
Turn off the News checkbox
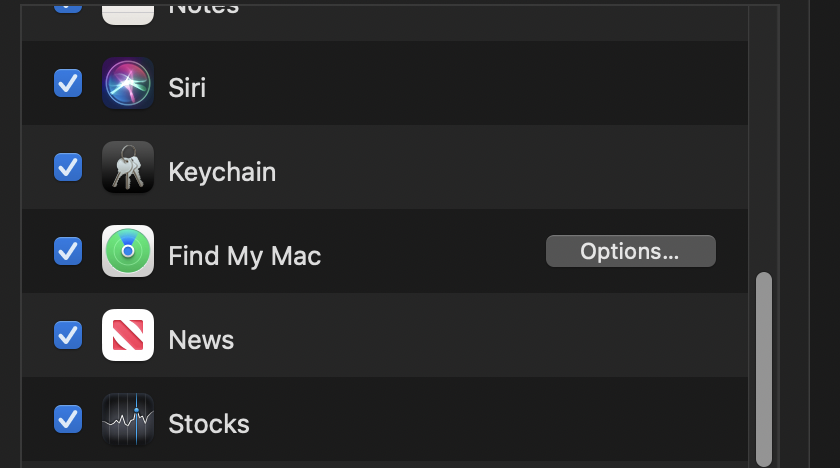tap(68, 335)
